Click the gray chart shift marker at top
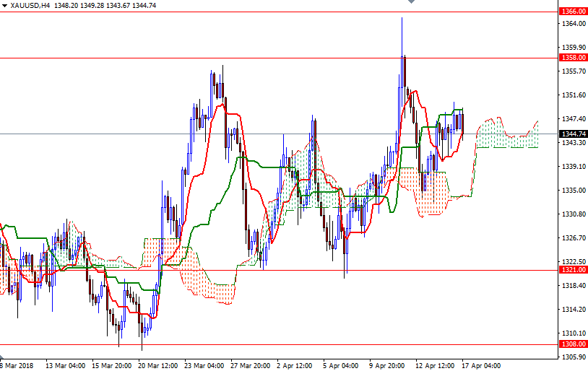The image size is (588, 371). 411,2
